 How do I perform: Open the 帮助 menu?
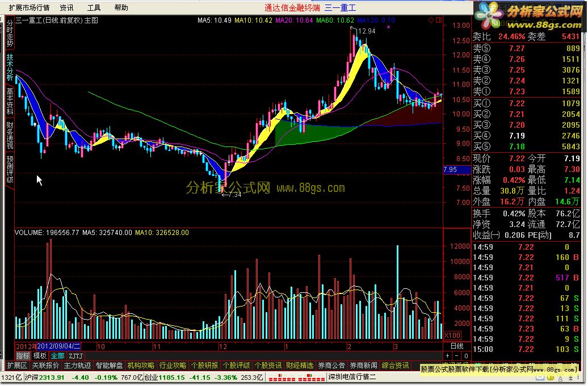click(121, 7)
